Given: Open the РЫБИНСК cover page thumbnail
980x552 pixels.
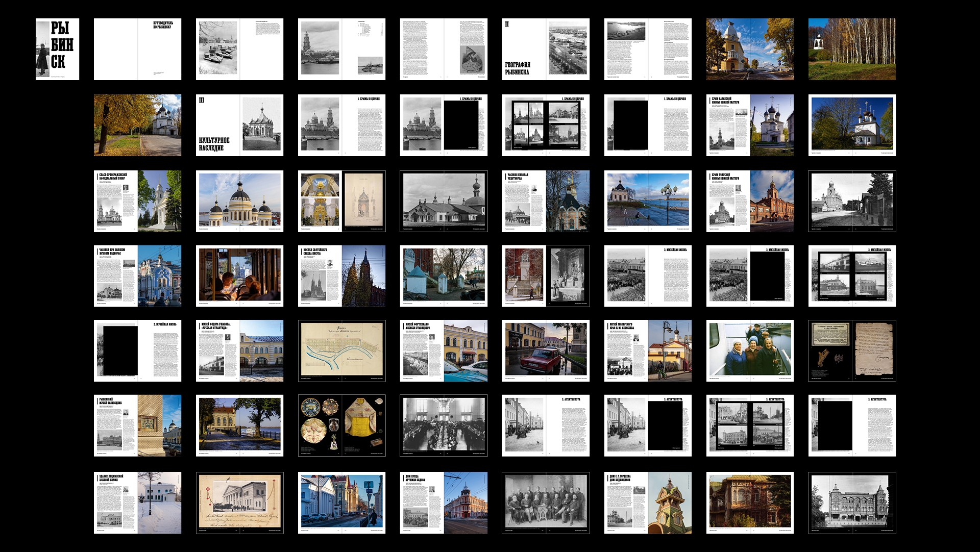Looking at the screenshot, I should (57, 49).
